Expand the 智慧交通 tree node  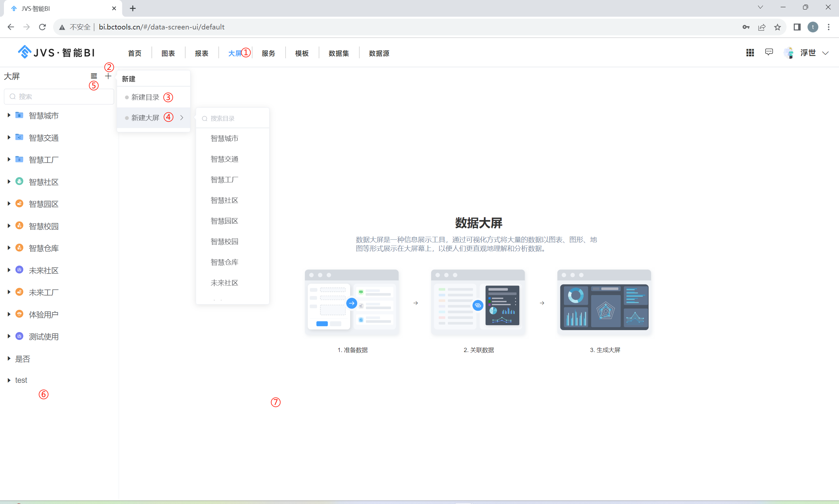(x=9, y=137)
